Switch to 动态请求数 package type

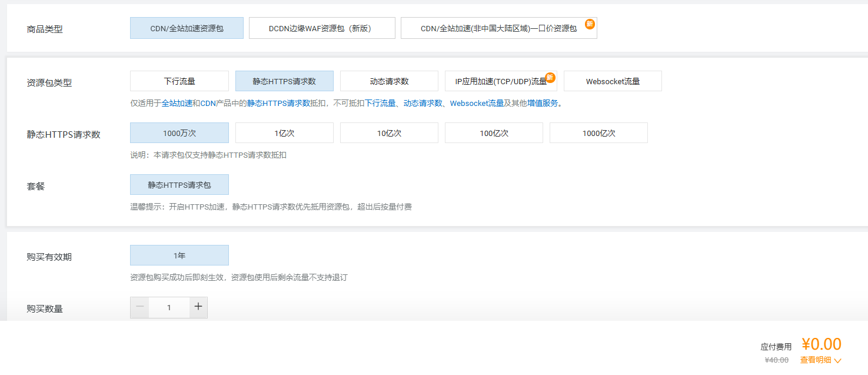pos(389,81)
